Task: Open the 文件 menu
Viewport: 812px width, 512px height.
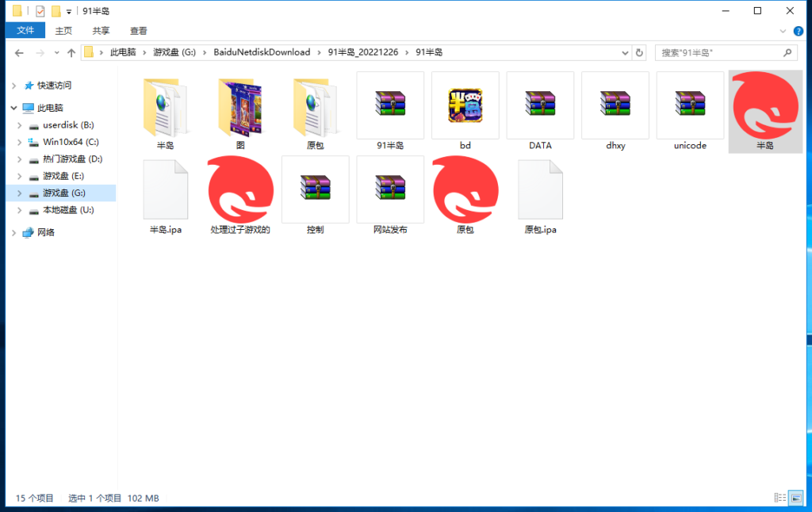Action: point(25,30)
